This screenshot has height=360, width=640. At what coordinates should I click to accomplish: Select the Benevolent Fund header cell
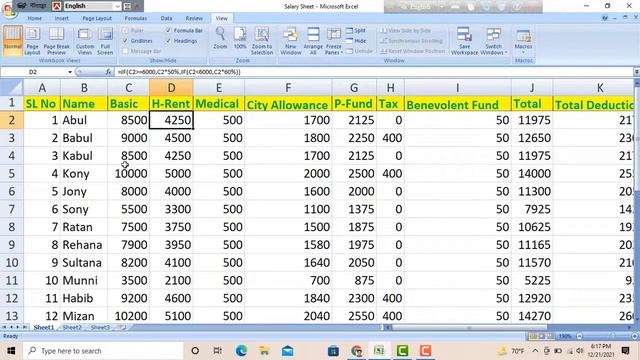point(458,104)
